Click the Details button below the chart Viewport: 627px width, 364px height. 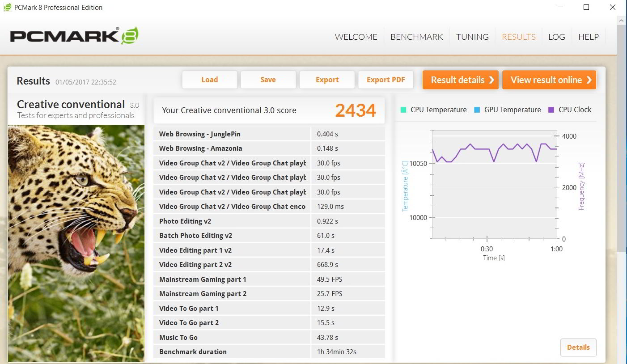click(578, 347)
